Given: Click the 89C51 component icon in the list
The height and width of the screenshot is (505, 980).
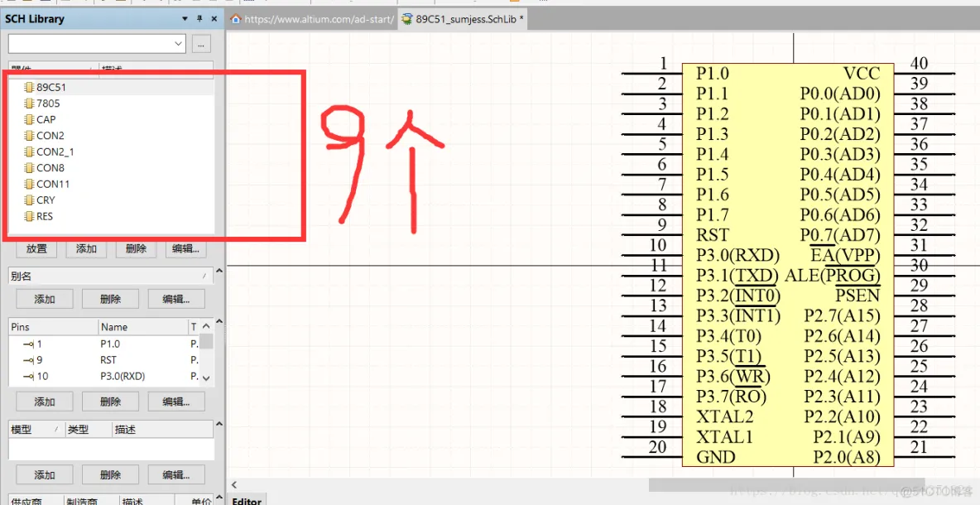Looking at the screenshot, I should (x=29, y=87).
